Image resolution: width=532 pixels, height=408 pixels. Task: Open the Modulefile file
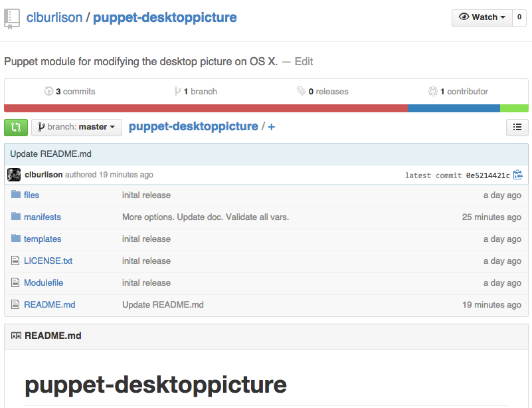click(x=43, y=283)
